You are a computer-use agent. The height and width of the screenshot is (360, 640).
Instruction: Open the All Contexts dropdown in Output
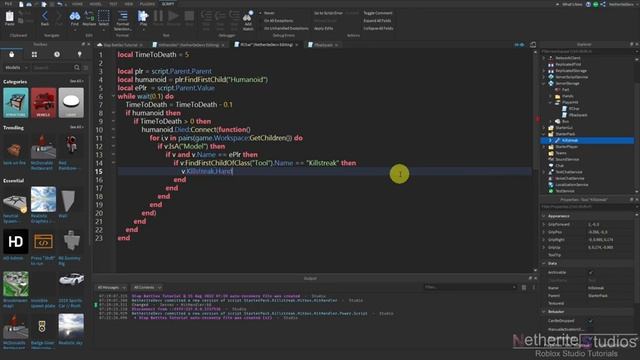(147, 287)
